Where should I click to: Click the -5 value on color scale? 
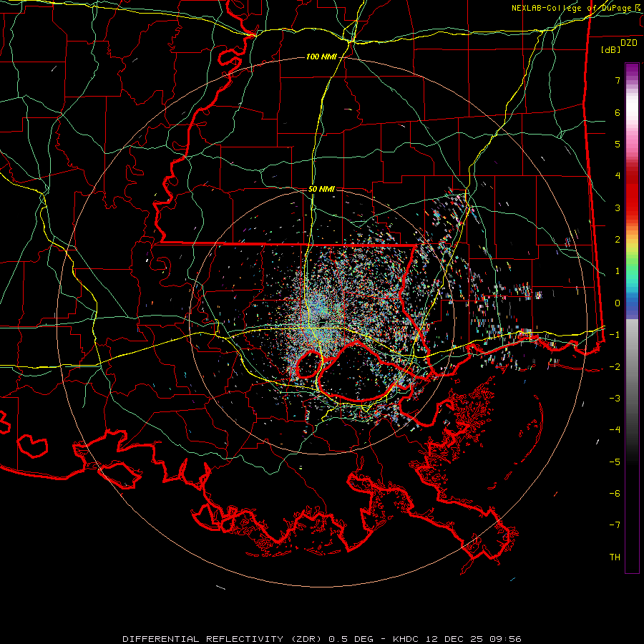615,462
